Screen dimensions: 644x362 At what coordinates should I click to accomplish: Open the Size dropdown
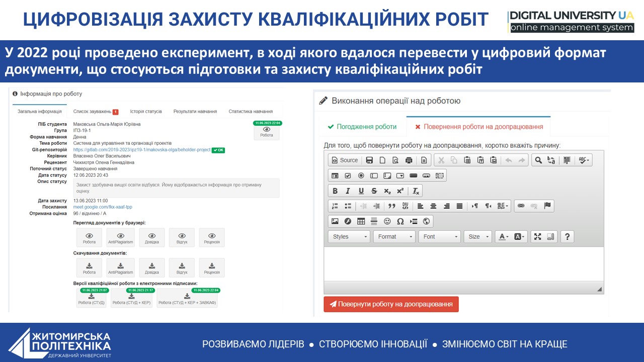tap(478, 237)
